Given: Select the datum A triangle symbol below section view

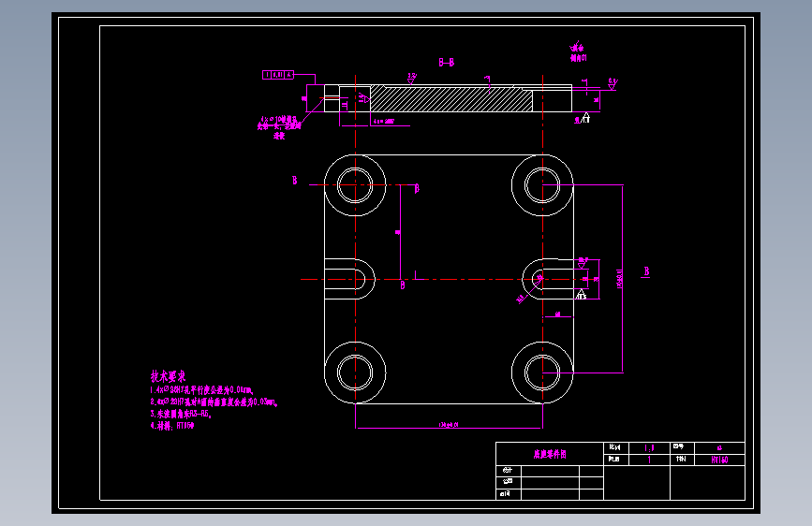Looking at the screenshot, I should coord(585,119).
